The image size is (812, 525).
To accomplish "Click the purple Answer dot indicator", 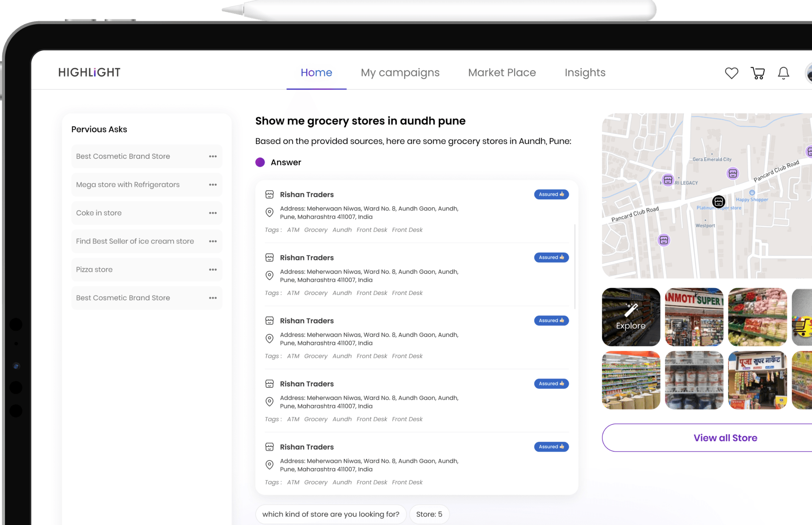I will 260,162.
